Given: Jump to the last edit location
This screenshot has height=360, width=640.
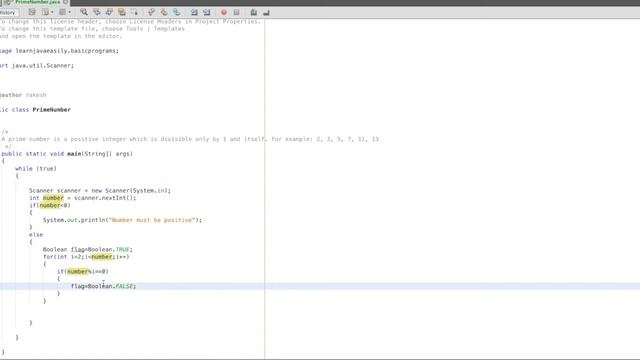Looking at the screenshot, I should click(32, 12).
